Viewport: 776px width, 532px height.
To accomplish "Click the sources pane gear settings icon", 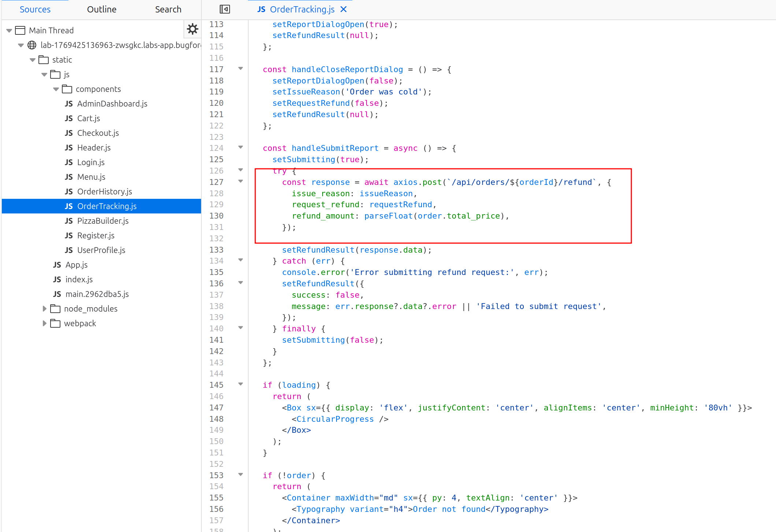I will click(192, 29).
